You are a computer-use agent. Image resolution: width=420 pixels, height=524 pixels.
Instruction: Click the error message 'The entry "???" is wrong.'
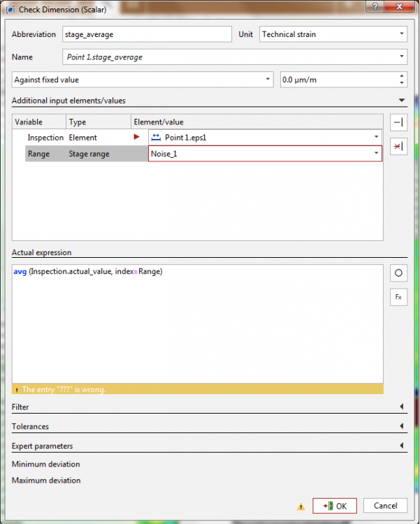[64, 390]
